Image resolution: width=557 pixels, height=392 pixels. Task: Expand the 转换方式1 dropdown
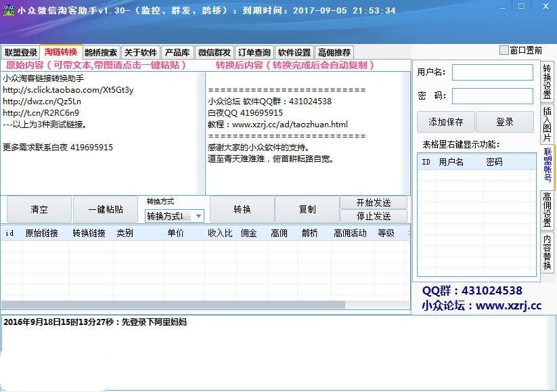198,216
